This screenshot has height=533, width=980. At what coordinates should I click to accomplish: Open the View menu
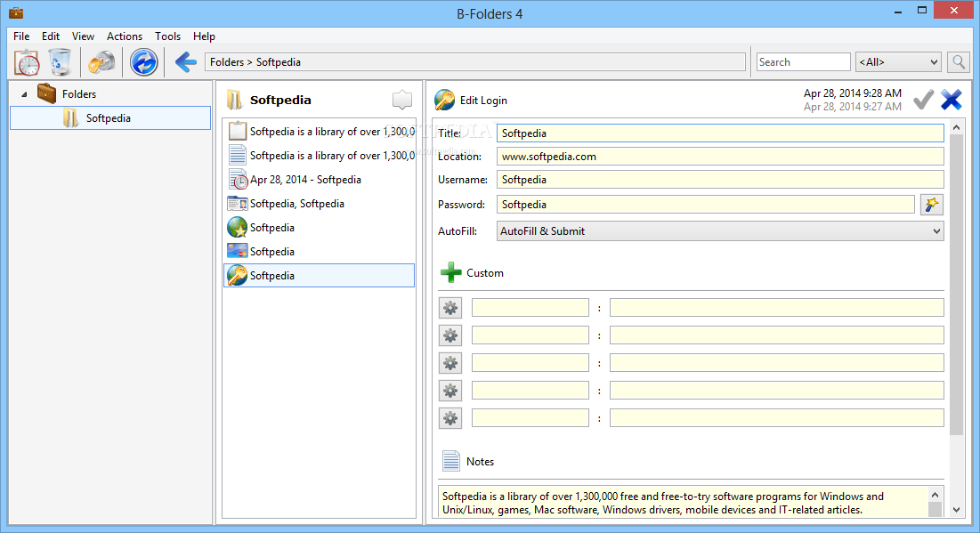(x=83, y=36)
